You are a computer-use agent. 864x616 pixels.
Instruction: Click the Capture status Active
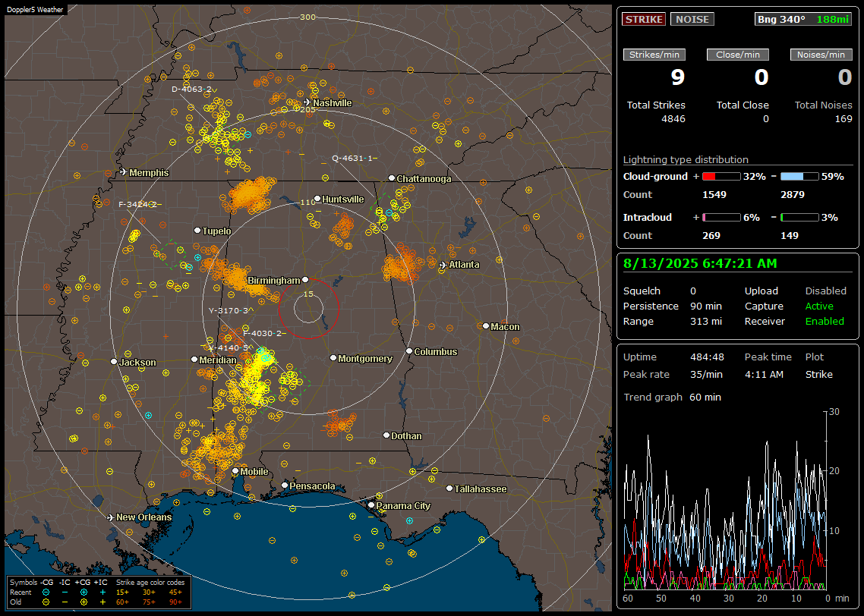click(818, 306)
